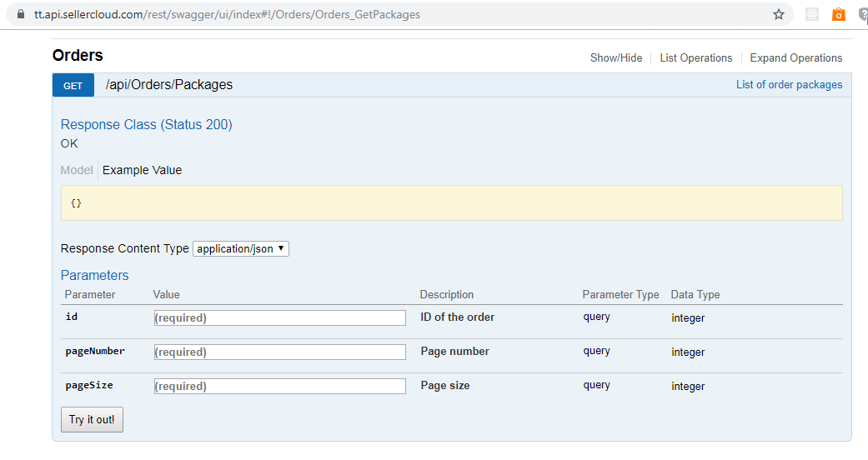868x460 pixels.
Task: Click the 'Data Type' column header
Action: [x=695, y=294]
